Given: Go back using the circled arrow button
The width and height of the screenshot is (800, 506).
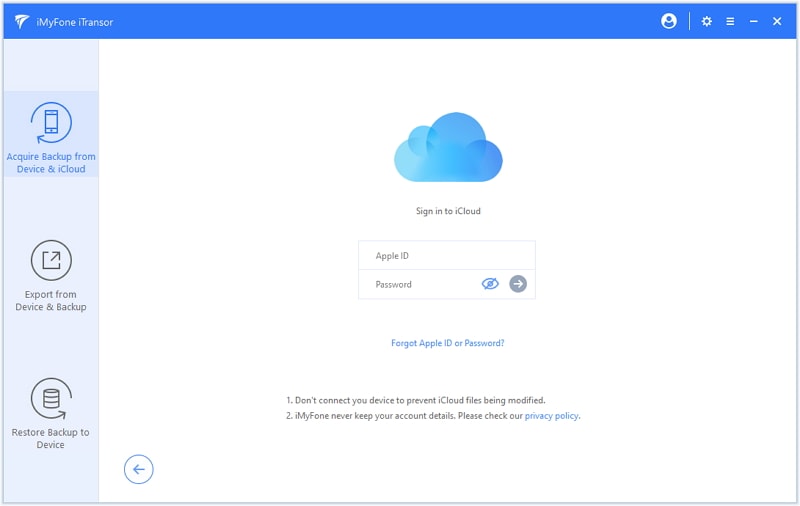Looking at the screenshot, I should tap(138, 469).
